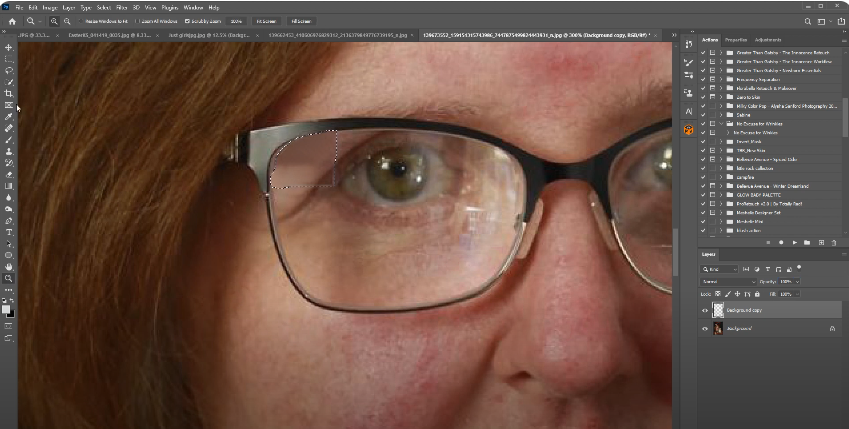This screenshot has width=849, height=429.
Task: Click Create new action button
Action: pos(821,243)
